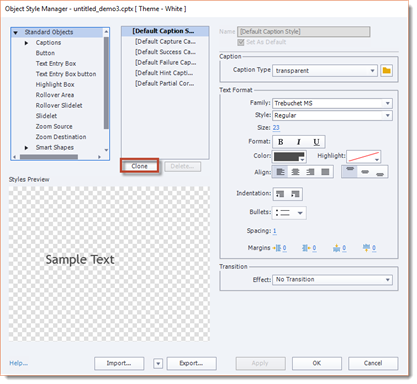
Task: Click the decrease indentation icon
Action: [x=280, y=194]
